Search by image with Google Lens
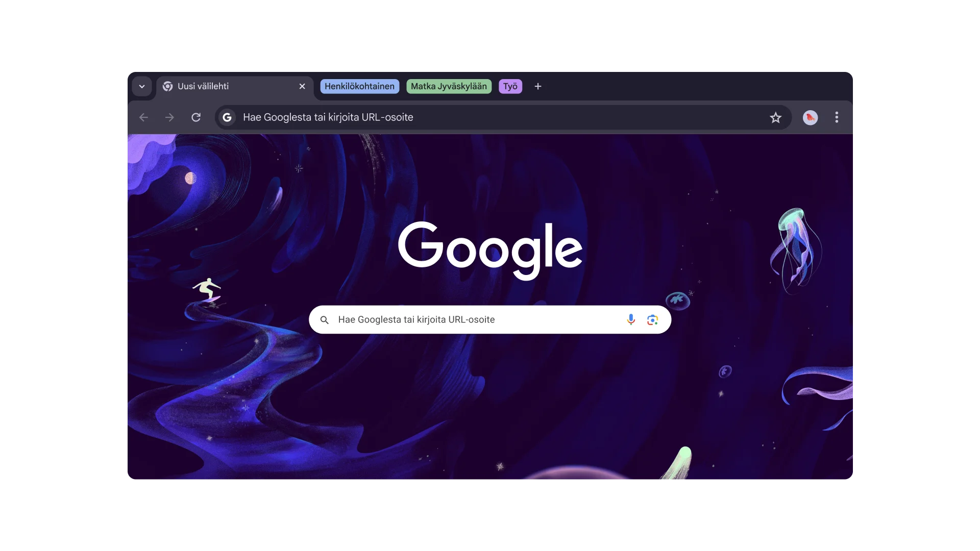 [x=652, y=320]
